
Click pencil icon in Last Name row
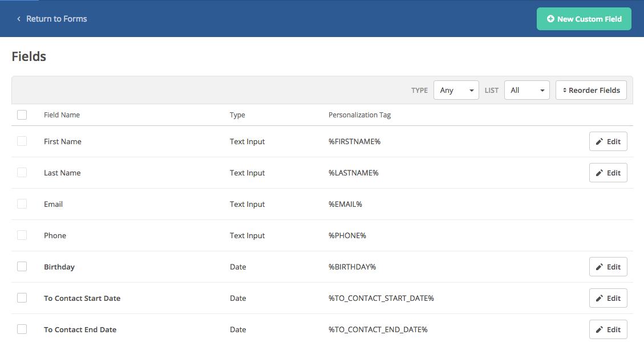pyautogui.click(x=600, y=173)
